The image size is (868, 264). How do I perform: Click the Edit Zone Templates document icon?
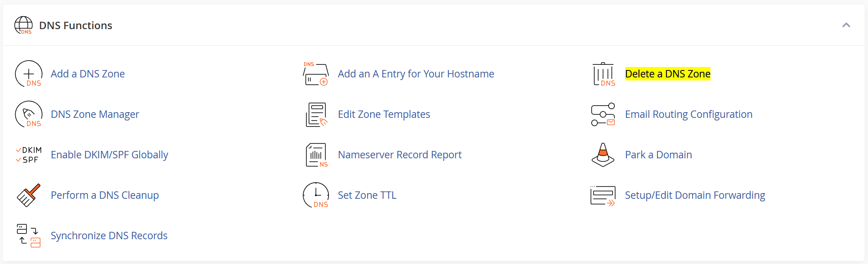[316, 114]
